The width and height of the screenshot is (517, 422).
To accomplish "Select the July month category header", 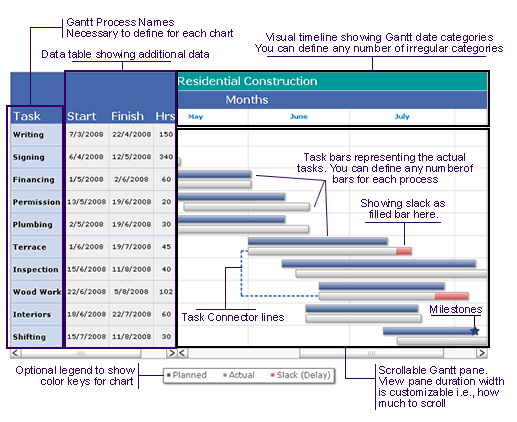I will pyautogui.click(x=402, y=116).
